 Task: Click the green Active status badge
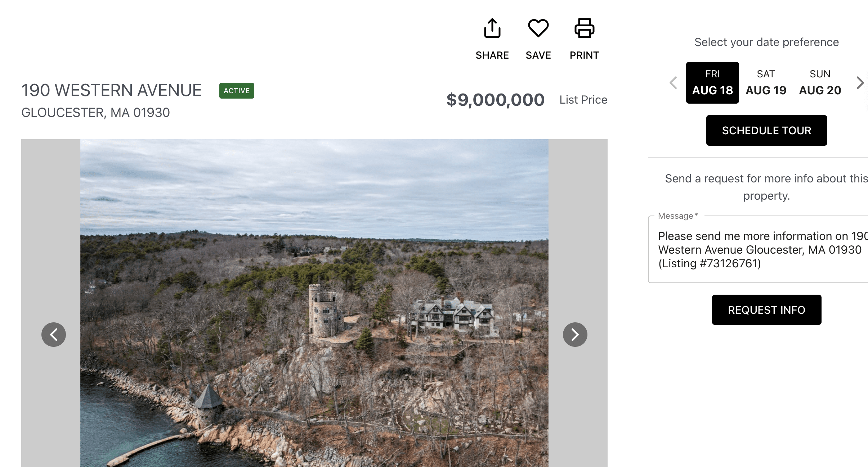point(237,91)
